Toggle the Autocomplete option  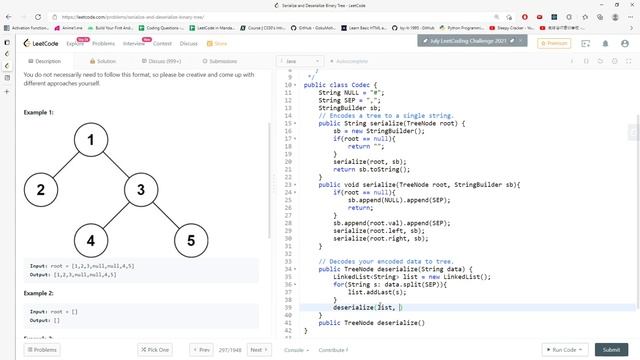coord(349,61)
